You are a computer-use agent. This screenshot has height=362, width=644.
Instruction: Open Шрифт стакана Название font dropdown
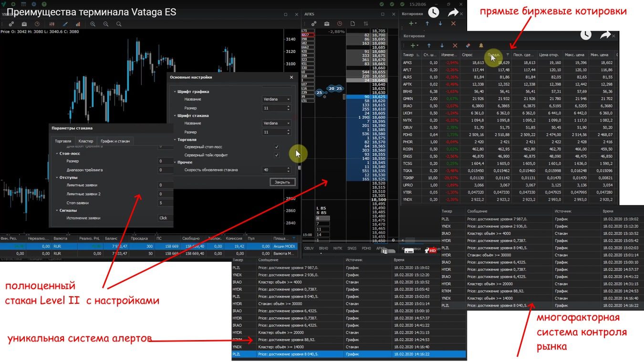[277, 123]
